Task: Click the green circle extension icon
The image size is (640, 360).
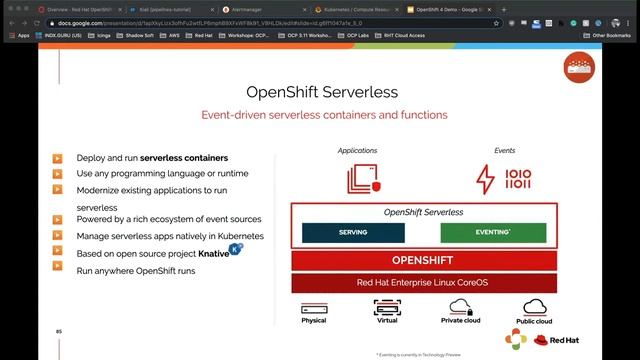Action: pyautogui.click(x=573, y=23)
